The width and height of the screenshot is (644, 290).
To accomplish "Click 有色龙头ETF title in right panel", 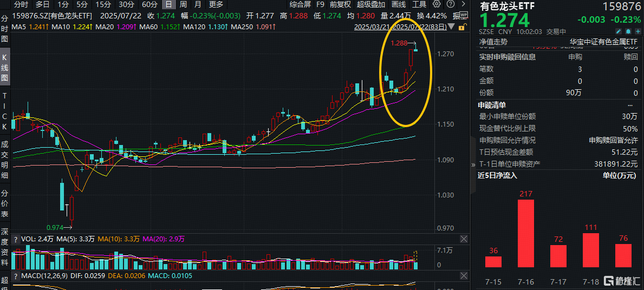I will [x=508, y=6].
